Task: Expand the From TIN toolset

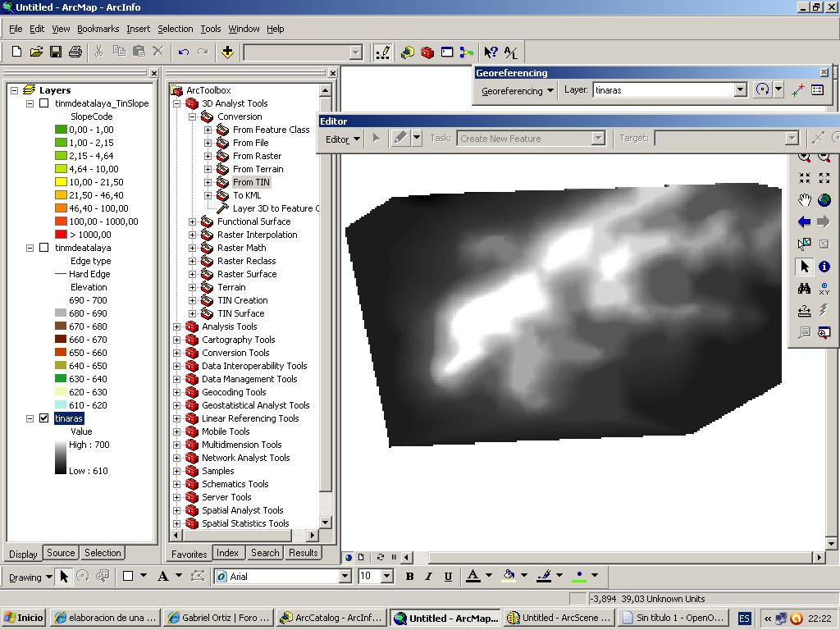Action: (x=208, y=182)
